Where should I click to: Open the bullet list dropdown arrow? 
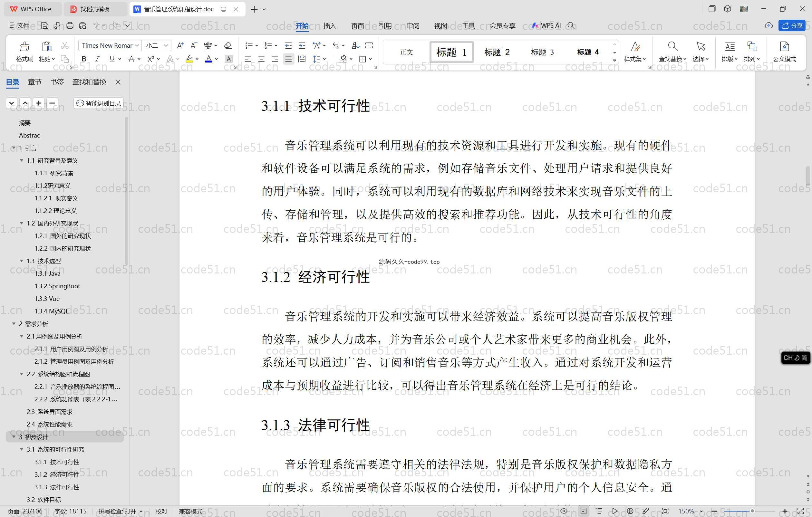point(256,45)
